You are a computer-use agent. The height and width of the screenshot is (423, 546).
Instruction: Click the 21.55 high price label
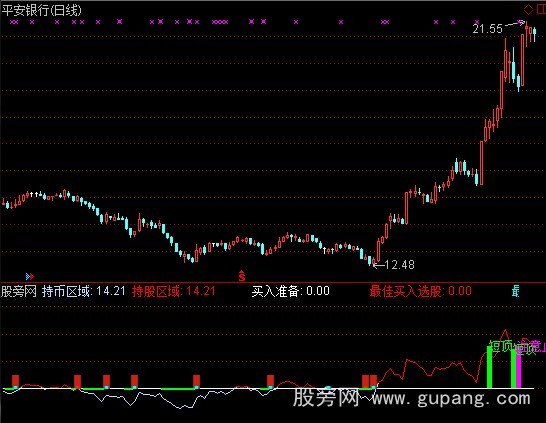[488, 29]
